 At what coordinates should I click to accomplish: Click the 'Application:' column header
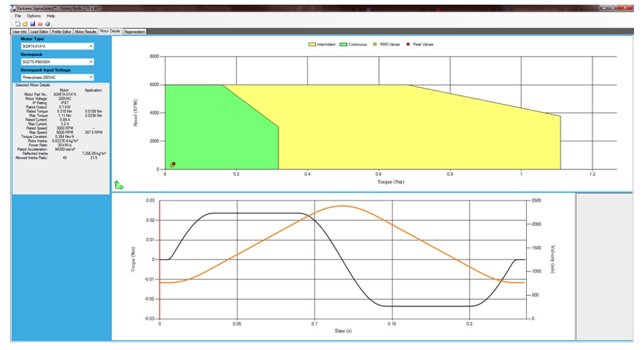click(x=93, y=91)
